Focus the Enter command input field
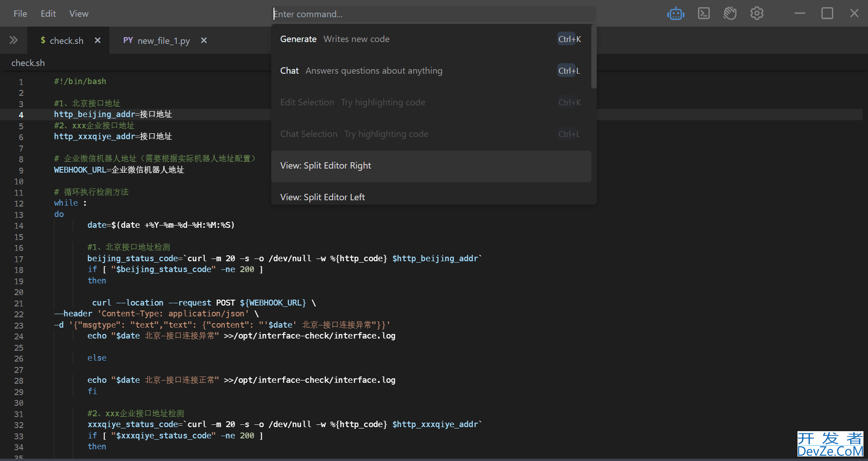The width and height of the screenshot is (868, 461). click(434, 14)
